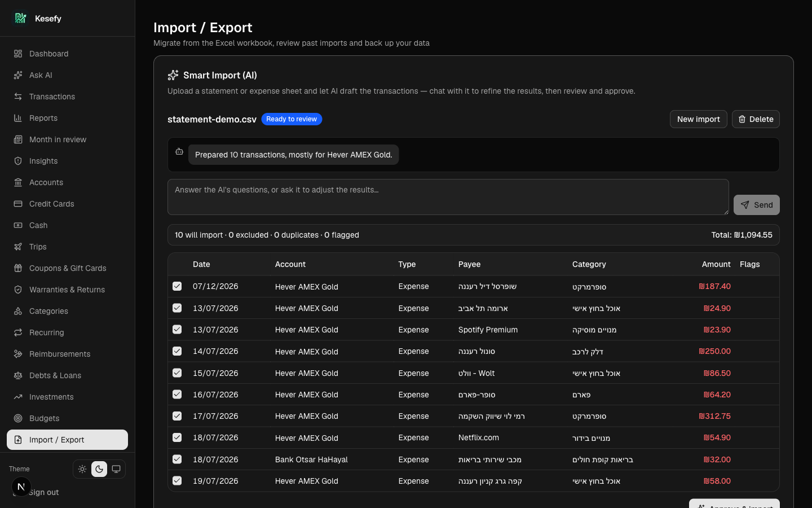Click the Accounts bank icon
This screenshot has width=812, height=508.
[18, 182]
